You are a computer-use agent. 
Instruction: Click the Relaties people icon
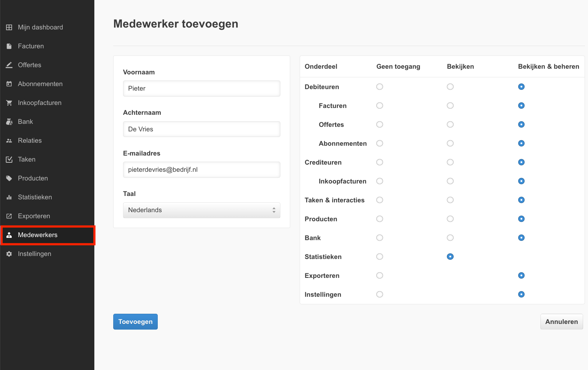coord(9,140)
